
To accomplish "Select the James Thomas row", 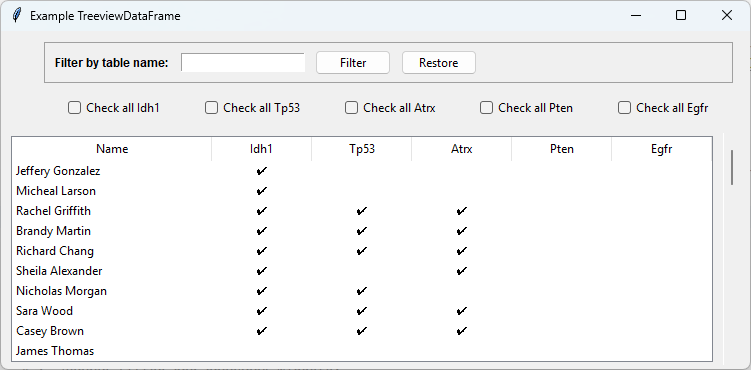I will (x=362, y=351).
